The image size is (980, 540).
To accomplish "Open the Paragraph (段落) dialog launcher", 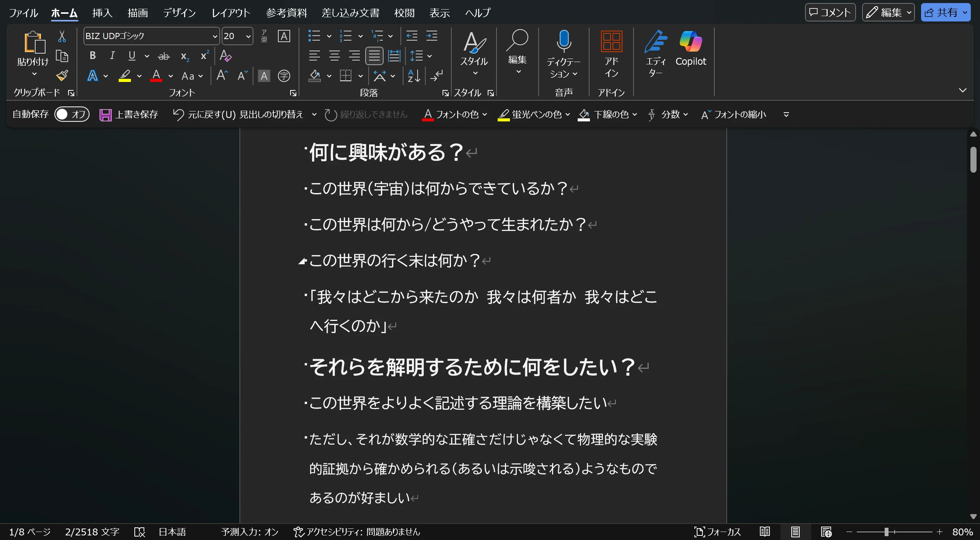I will coord(445,93).
